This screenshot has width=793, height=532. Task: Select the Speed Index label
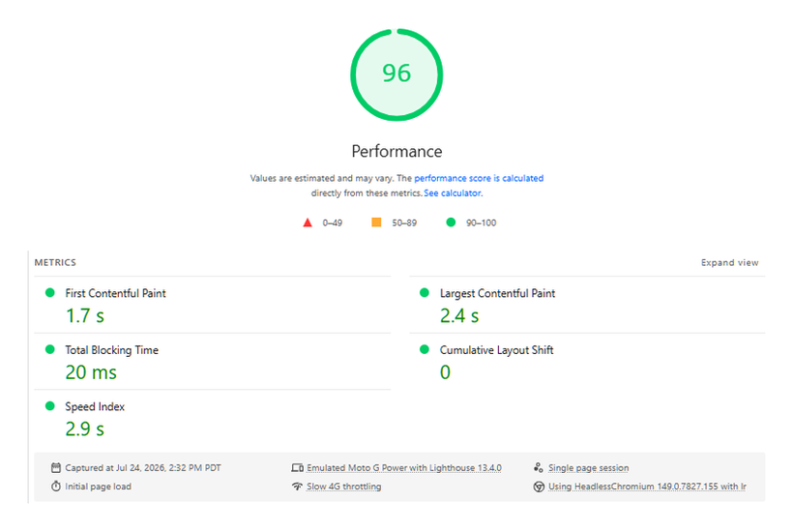95,406
